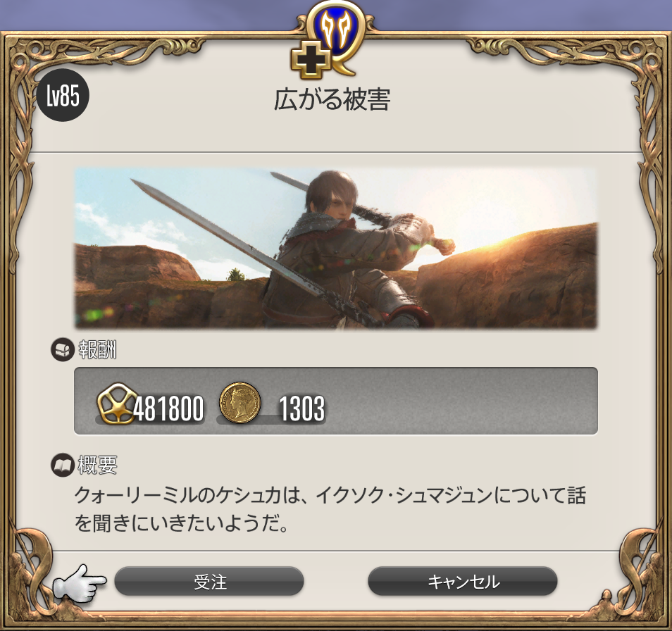Click the 概要 summary section label
This screenshot has width=672, height=631.
97,466
